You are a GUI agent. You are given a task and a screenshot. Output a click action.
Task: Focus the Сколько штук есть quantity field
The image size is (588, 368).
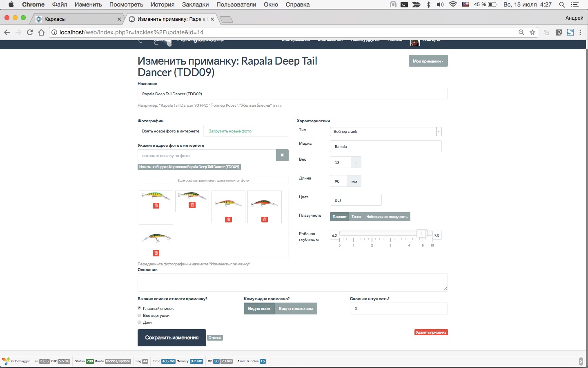click(x=399, y=308)
